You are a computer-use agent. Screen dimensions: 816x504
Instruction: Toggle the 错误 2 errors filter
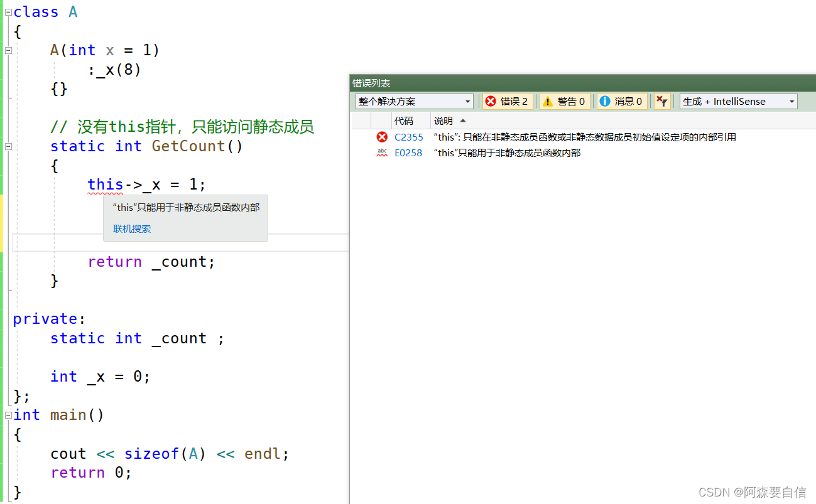point(508,101)
